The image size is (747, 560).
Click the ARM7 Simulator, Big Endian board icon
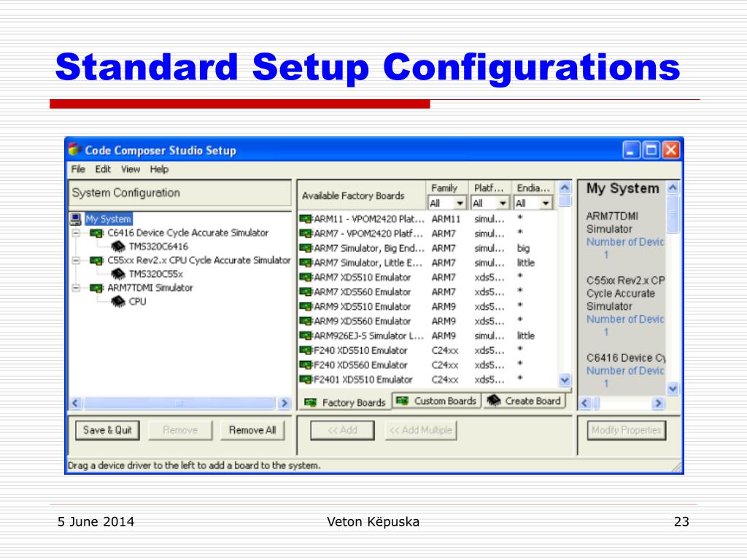[x=306, y=248]
